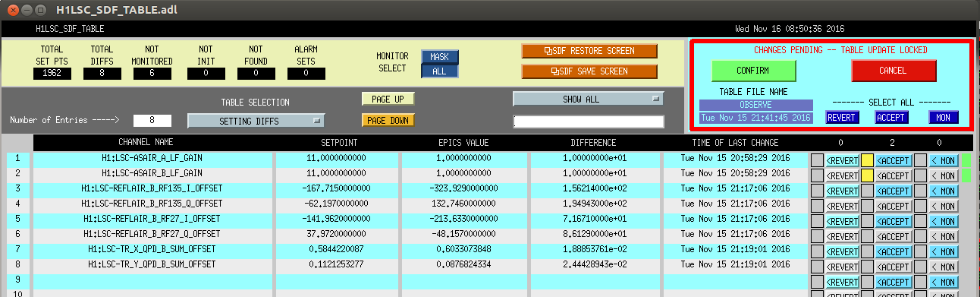Focus the blank field under SHOW ALL

pyautogui.click(x=588, y=122)
